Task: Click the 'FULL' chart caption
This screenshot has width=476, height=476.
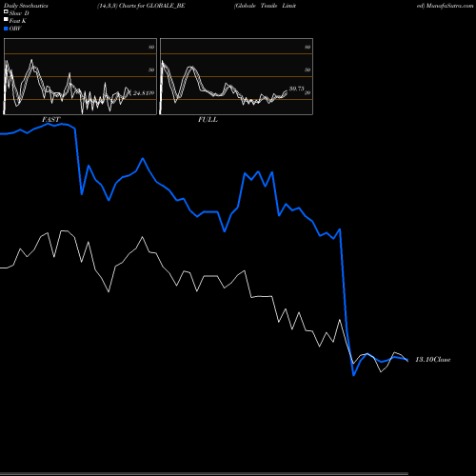Action: point(208,120)
